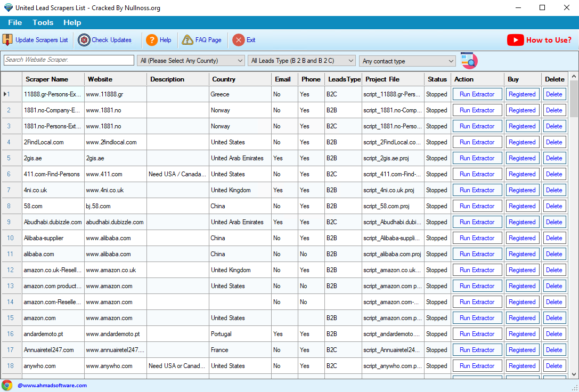Click the red Exit icon

239,40
